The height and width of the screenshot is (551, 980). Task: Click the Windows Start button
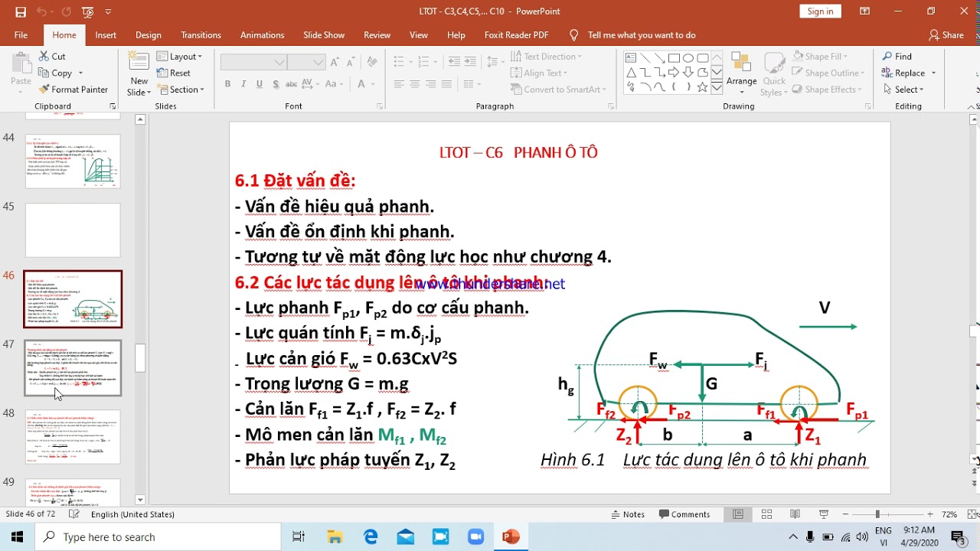point(18,537)
